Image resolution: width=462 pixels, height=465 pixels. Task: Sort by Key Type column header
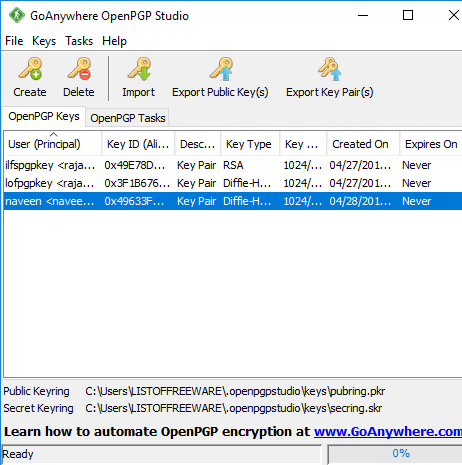250,144
